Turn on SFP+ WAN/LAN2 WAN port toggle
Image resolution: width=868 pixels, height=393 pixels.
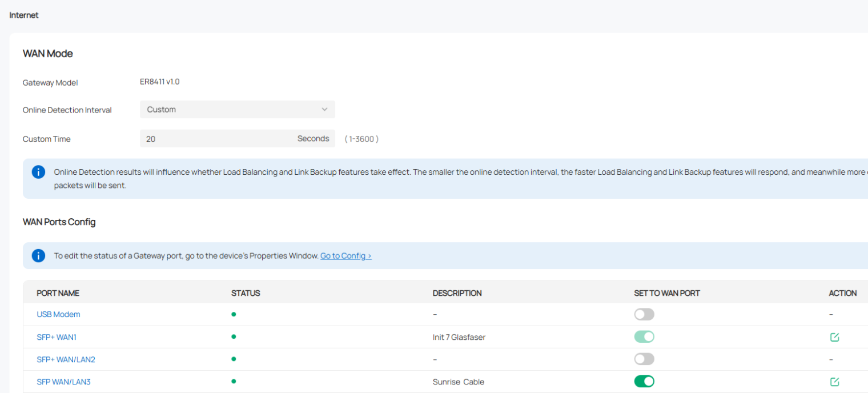point(644,359)
